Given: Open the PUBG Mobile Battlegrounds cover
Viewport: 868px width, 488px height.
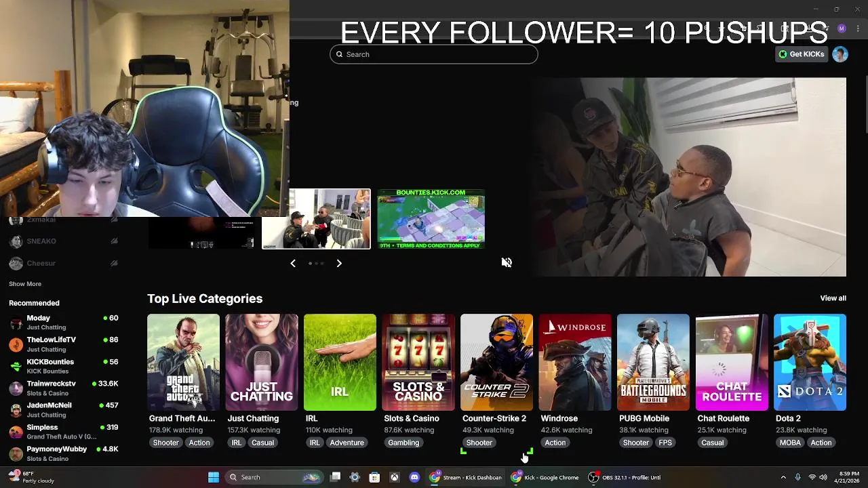Looking at the screenshot, I should tap(653, 362).
